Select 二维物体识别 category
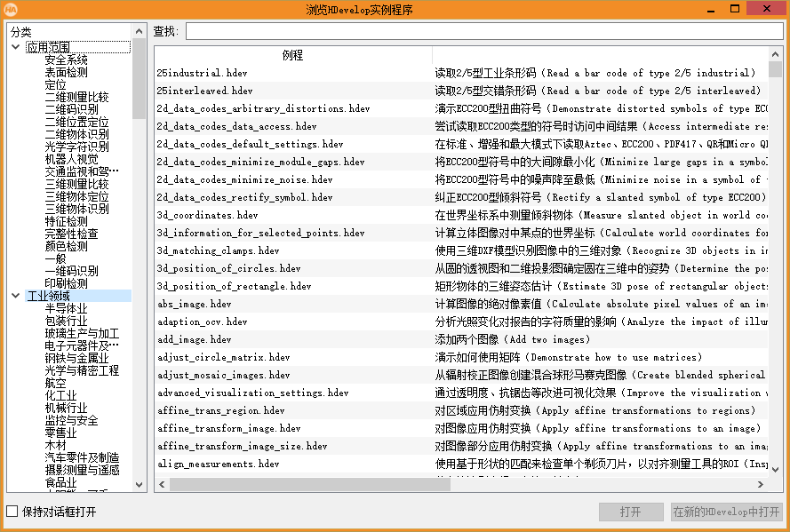 [76, 134]
